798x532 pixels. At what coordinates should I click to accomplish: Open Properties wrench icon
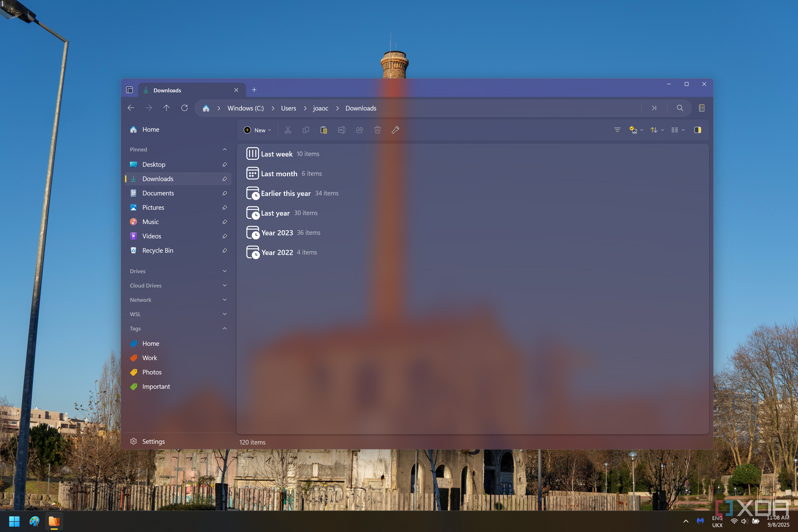tap(395, 130)
